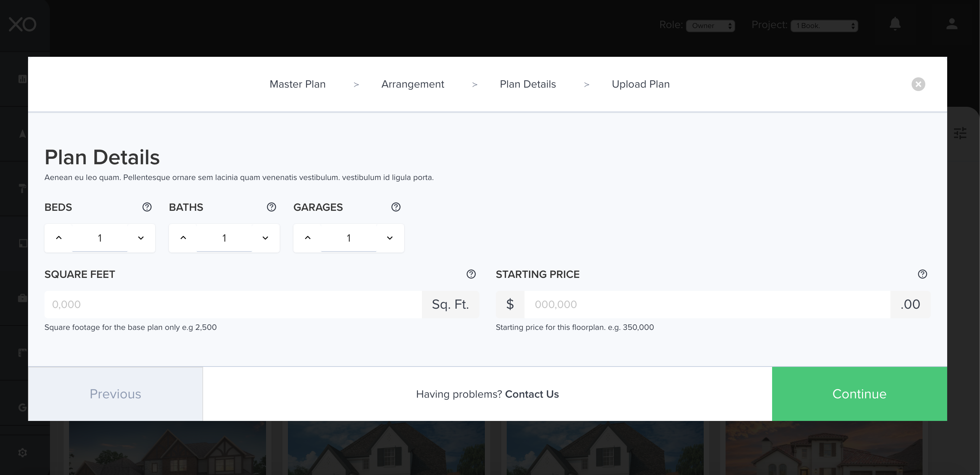Click the help icon next to BEDS
The height and width of the screenshot is (475, 980).
pos(147,207)
